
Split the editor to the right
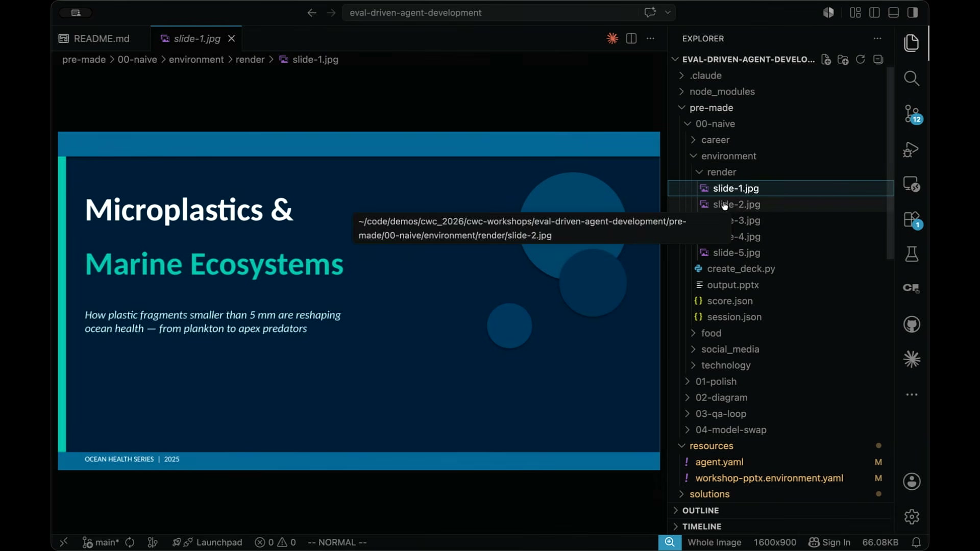631,38
